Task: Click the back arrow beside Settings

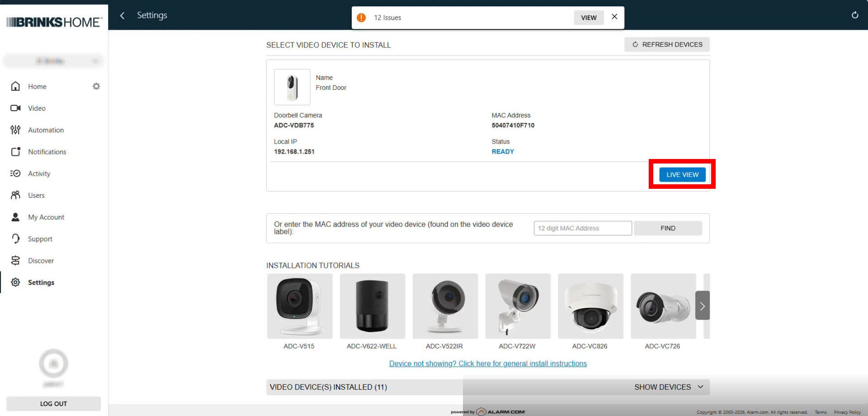Action: [x=122, y=16]
